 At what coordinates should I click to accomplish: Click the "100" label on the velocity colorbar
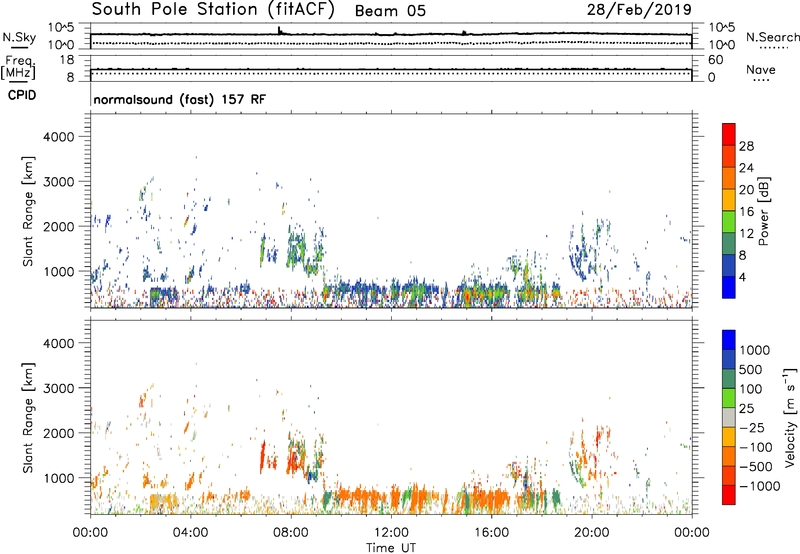point(752,389)
